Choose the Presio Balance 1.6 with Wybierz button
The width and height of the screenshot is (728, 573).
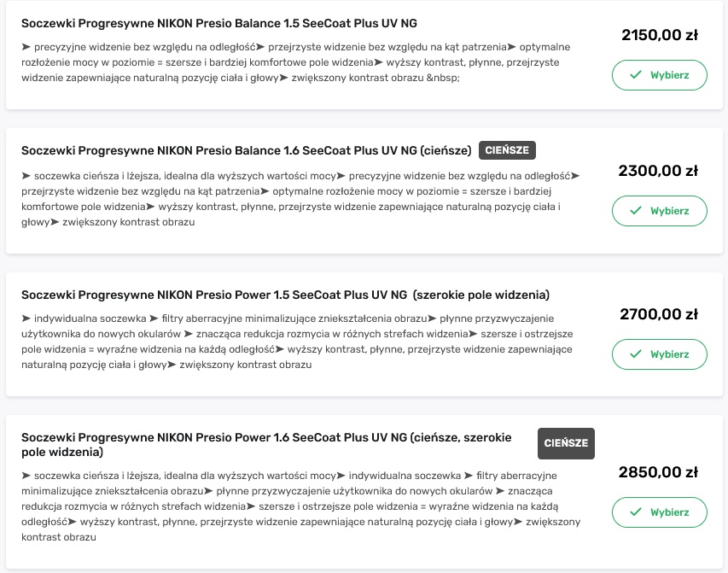pos(660,210)
